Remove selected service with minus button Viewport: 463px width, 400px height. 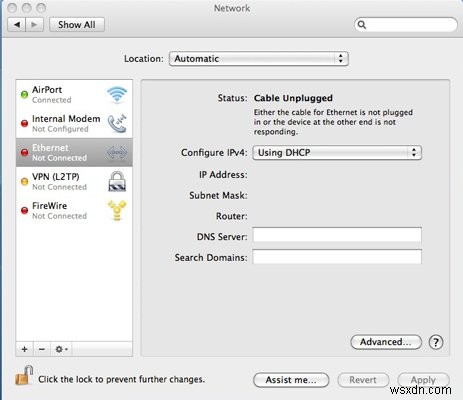pyautogui.click(x=42, y=349)
